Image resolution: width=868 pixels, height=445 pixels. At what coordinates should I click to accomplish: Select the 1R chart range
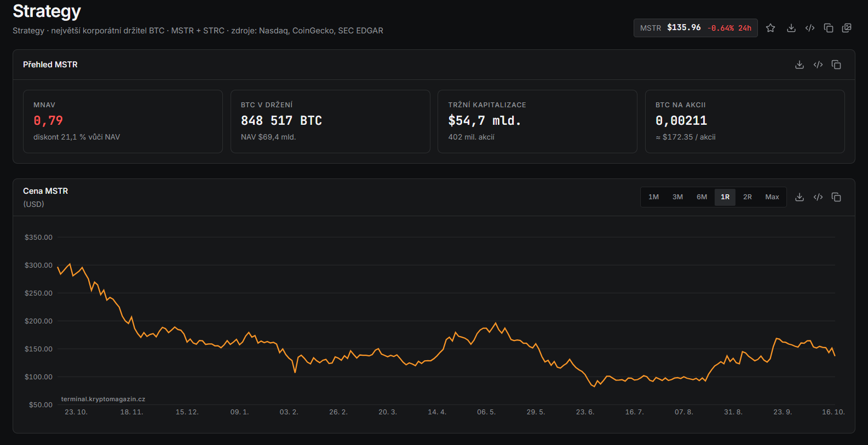click(725, 197)
